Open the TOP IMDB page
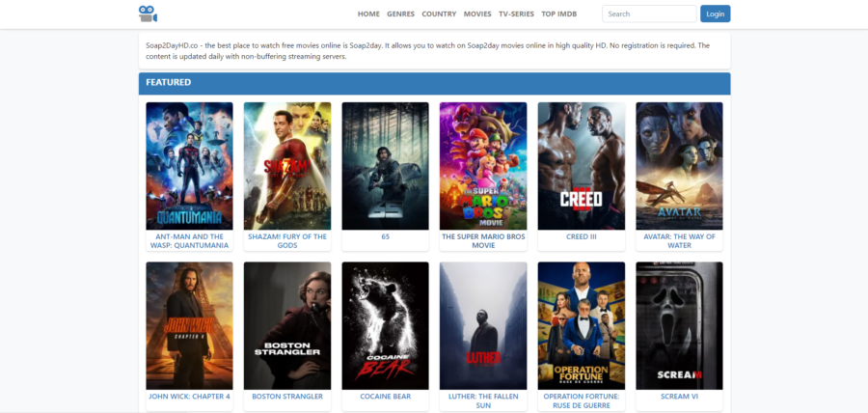 coord(559,14)
